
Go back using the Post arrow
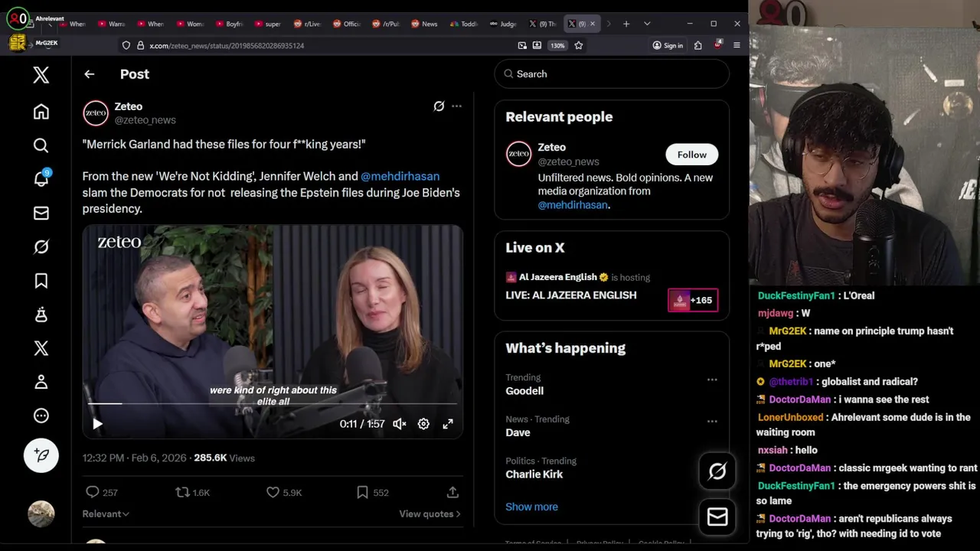click(90, 74)
